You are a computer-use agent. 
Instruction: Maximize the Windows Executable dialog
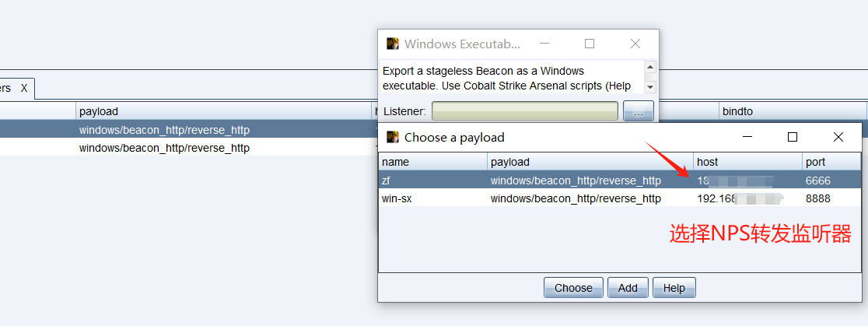click(590, 44)
